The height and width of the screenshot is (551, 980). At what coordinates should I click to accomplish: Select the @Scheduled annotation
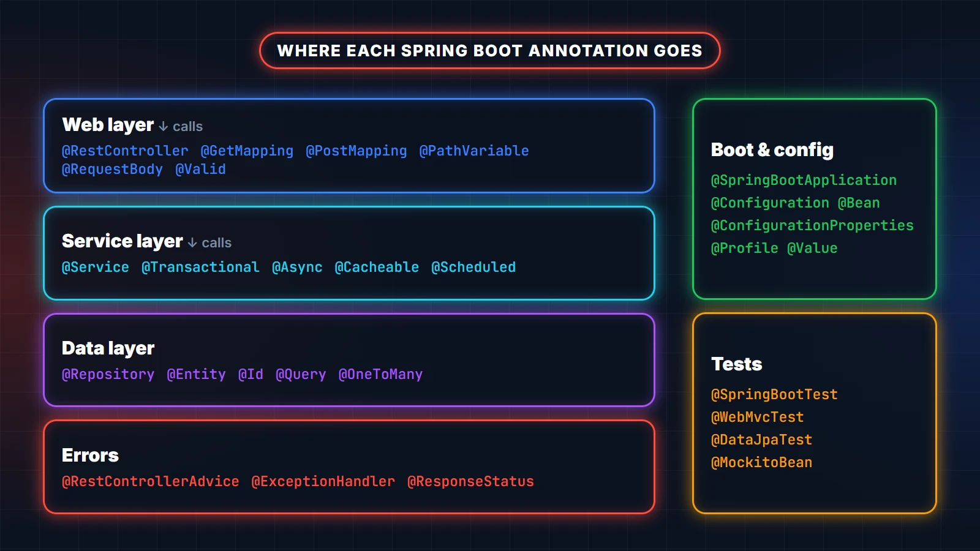(x=473, y=267)
